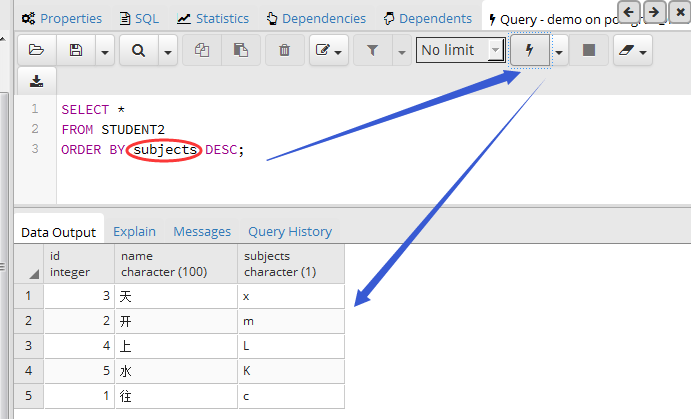The width and height of the screenshot is (691, 419).
Task: Open the Dependencies tab
Action: coord(316,19)
